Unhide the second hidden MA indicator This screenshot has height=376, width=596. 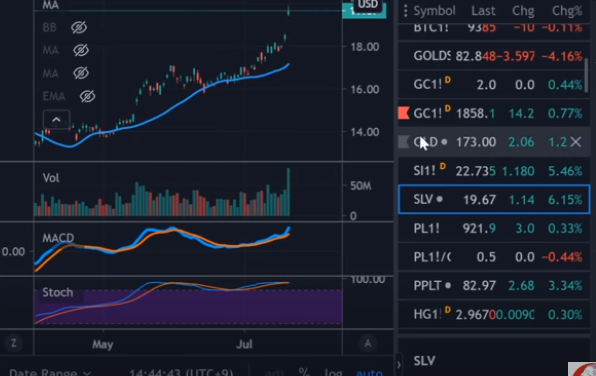coord(81,73)
